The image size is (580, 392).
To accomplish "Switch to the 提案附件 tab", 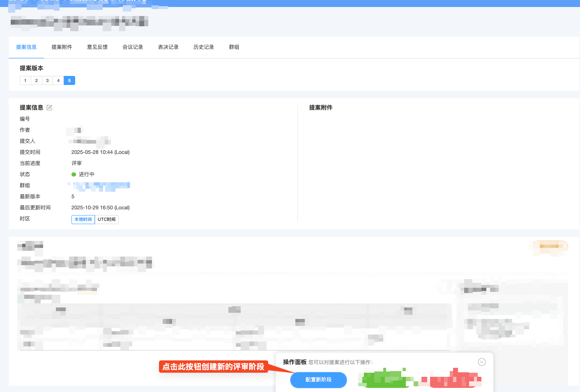I will 62,47.
